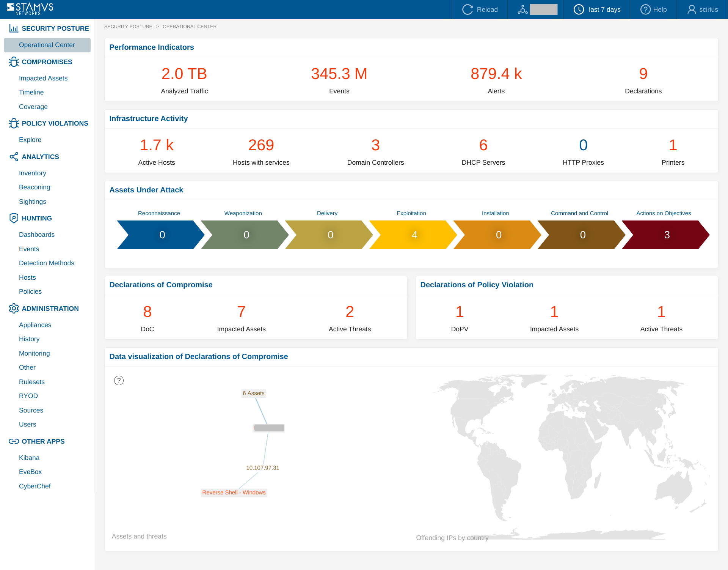Go to Detection Methods page
Viewport: 728px width, 570px height.
tap(46, 263)
